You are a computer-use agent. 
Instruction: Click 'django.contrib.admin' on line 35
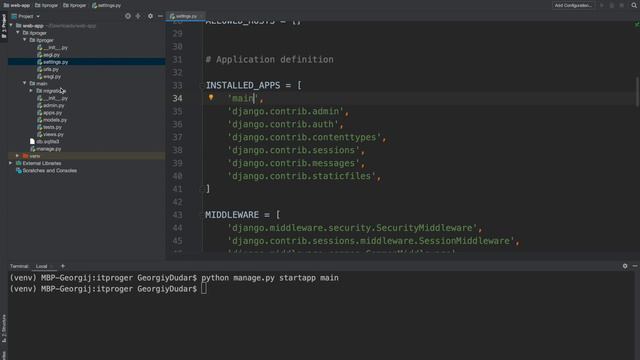286,111
